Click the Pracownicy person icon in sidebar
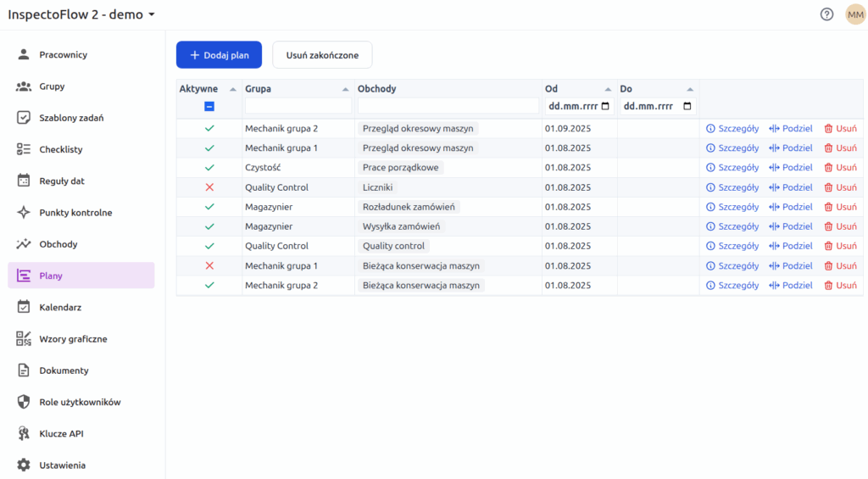Image resolution: width=868 pixels, height=479 pixels. point(24,55)
